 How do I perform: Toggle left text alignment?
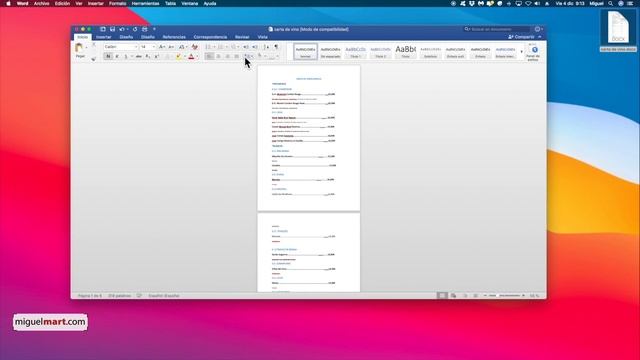pyautogui.click(x=209, y=56)
